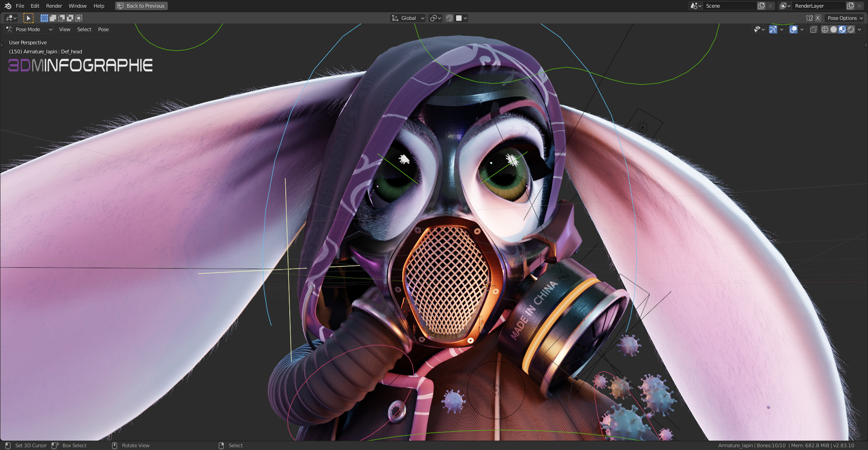Click the Set 3D Cursor status hint
Screen dimensions: 868x450
[x=31, y=445]
